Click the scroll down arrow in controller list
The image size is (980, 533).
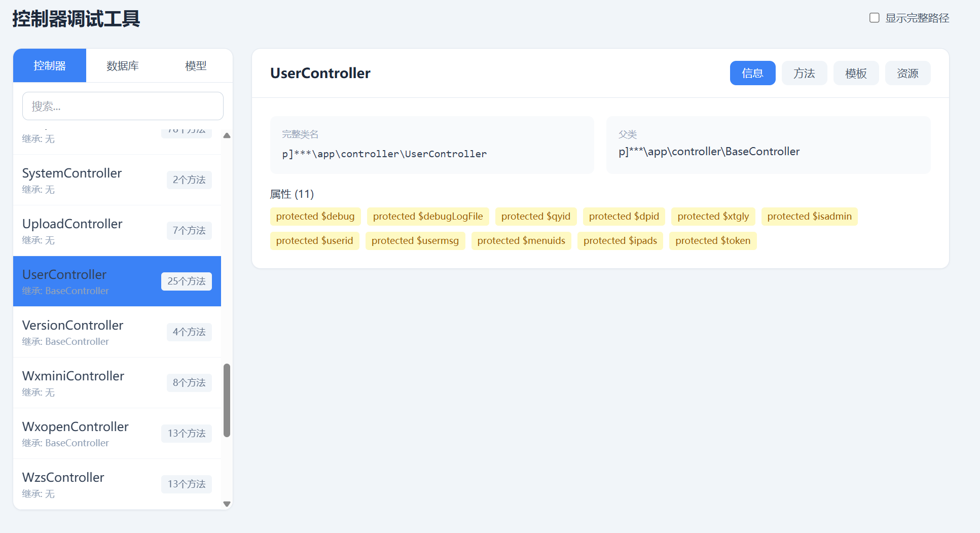click(x=227, y=504)
